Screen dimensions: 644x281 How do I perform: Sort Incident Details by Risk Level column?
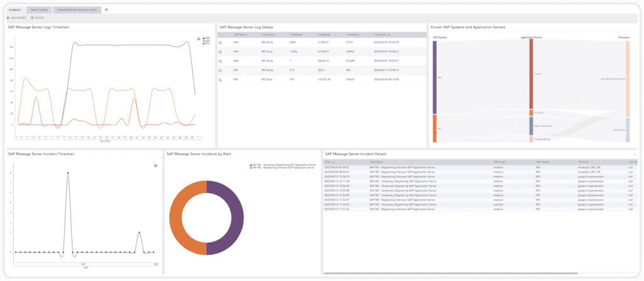click(499, 162)
